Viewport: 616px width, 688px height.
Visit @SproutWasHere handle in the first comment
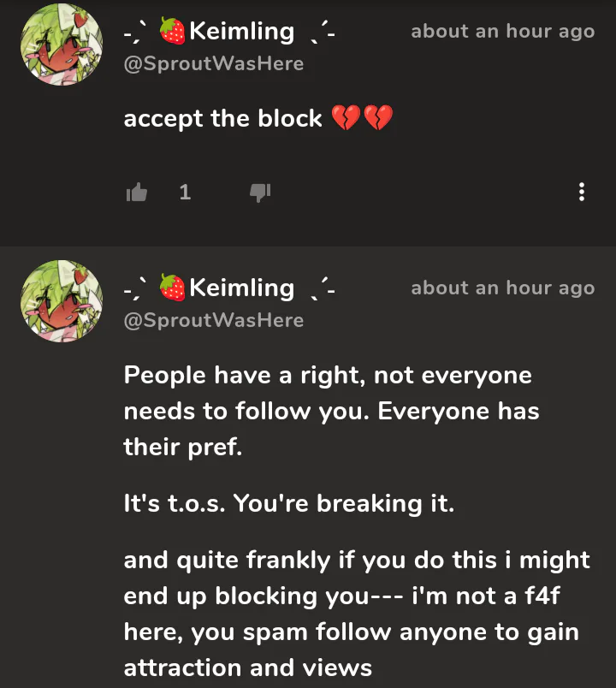click(214, 64)
